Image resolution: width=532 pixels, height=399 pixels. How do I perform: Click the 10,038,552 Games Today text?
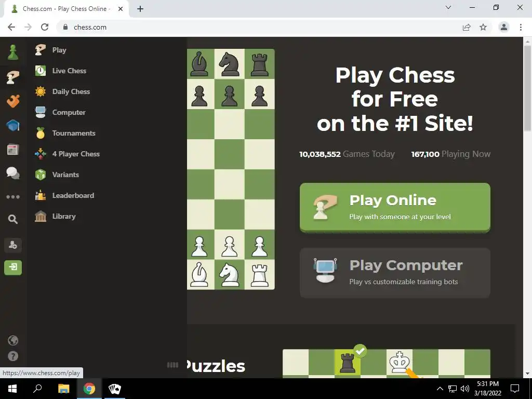347,154
